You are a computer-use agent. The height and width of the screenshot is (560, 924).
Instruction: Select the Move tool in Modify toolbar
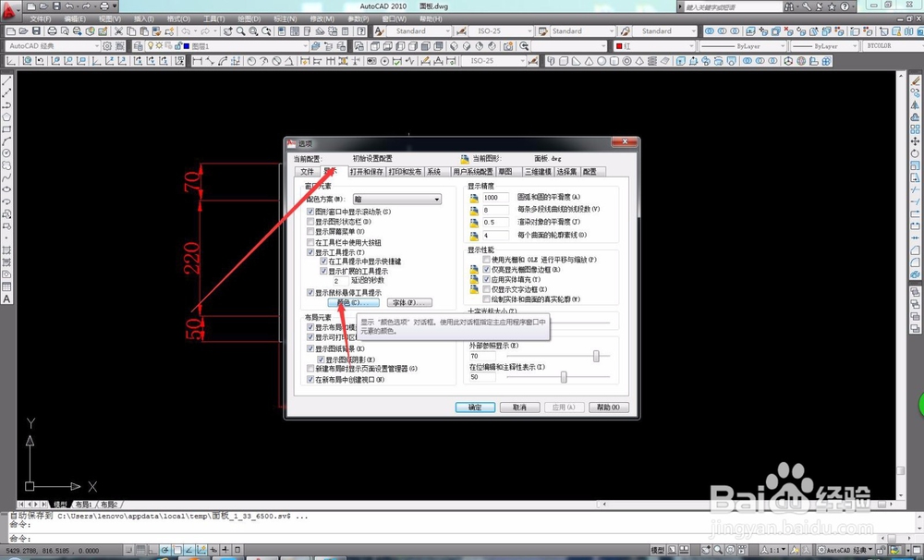tap(915, 141)
